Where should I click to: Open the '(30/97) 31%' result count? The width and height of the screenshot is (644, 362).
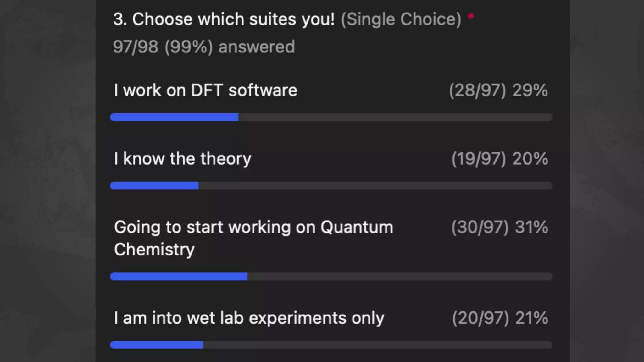coord(500,227)
